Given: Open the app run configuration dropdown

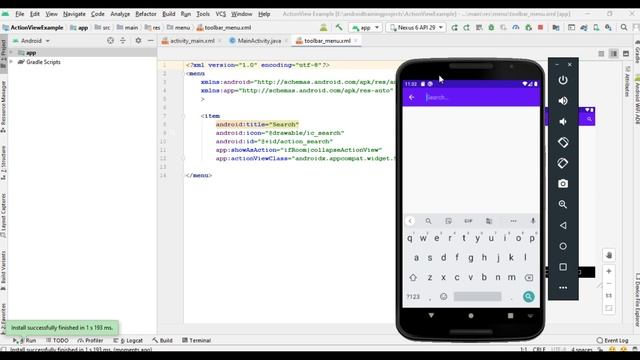Looking at the screenshot, I should coord(365,28).
